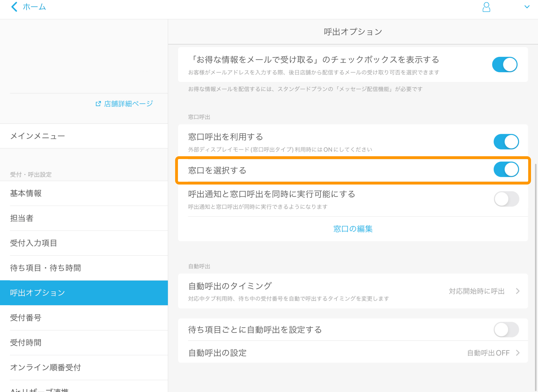Open 担当者 in the sidebar
538x392 pixels.
84,218
